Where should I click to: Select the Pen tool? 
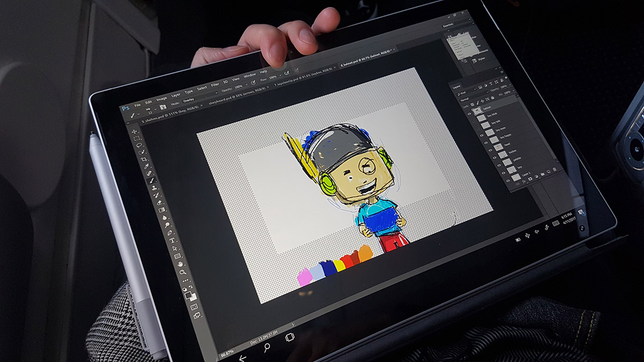[169, 232]
